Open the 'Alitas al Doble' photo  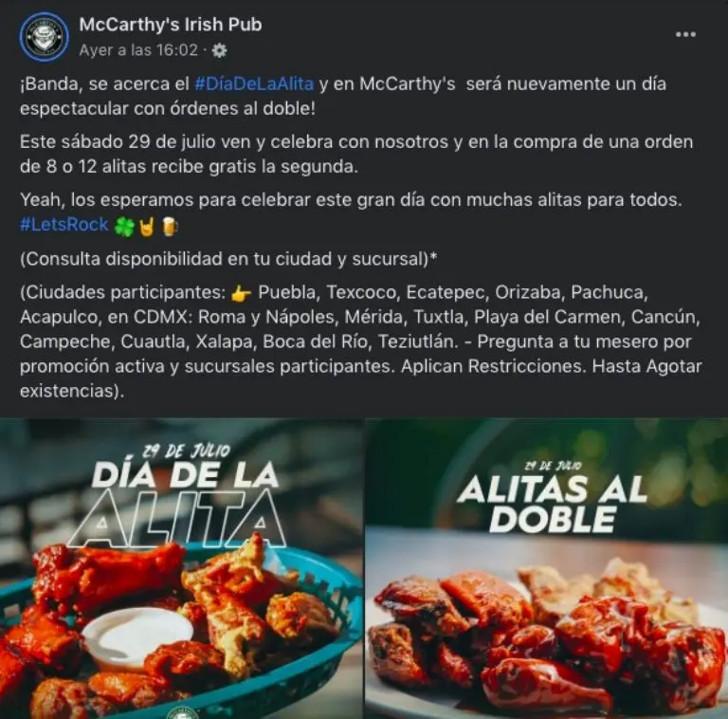(547, 568)
